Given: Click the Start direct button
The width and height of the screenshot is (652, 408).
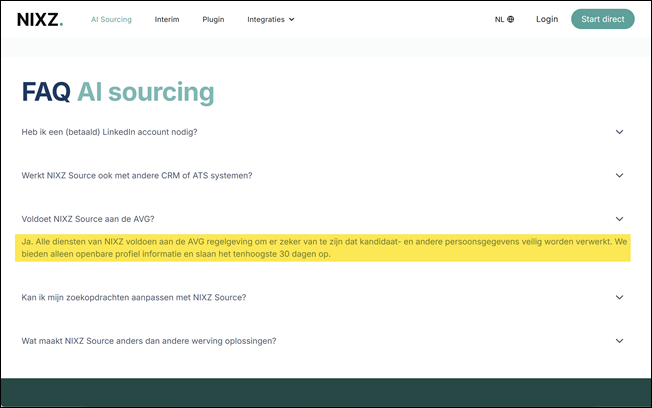Looking at the screenshot, I should point(603,19).
